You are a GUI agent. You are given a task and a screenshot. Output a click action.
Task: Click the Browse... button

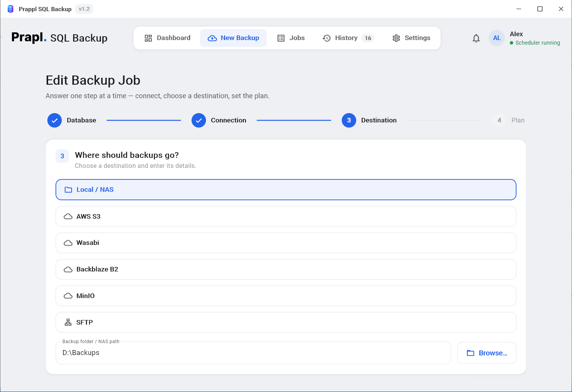click(x=487, y=353)
